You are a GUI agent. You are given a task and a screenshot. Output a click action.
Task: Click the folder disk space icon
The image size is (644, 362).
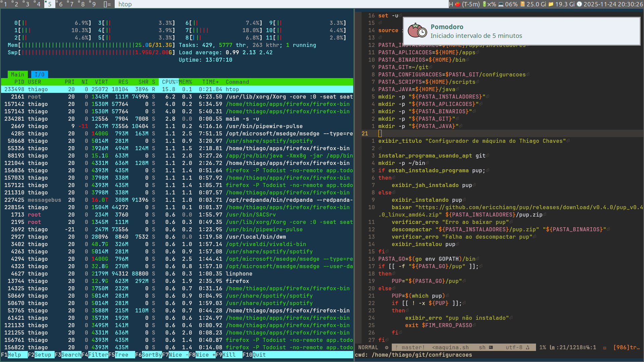[551, 4]
